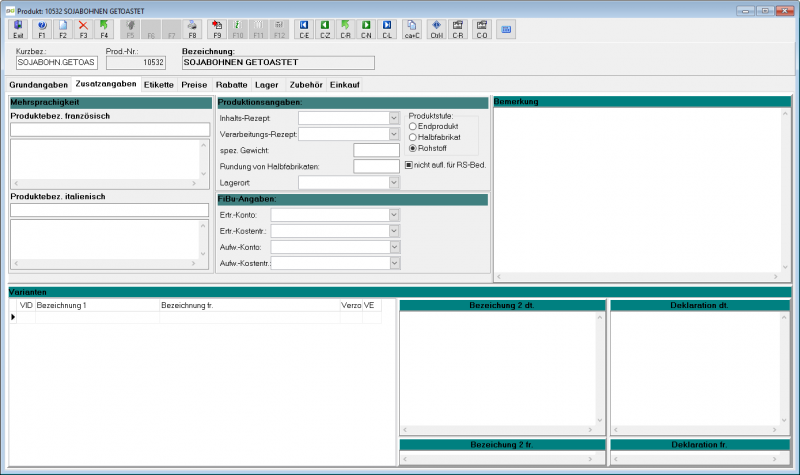The image size is (800, 475).
Task: Click the spez. Gewicht input field
Action: point(377,150)
